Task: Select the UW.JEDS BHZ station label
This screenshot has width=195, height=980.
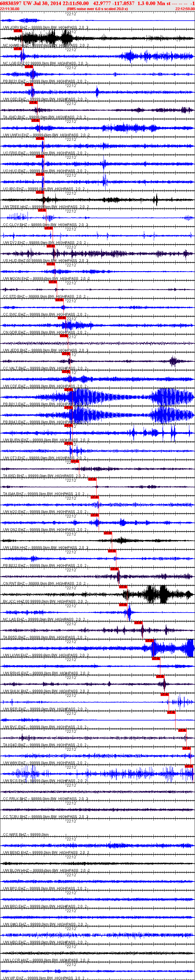Action: [45, 350]
